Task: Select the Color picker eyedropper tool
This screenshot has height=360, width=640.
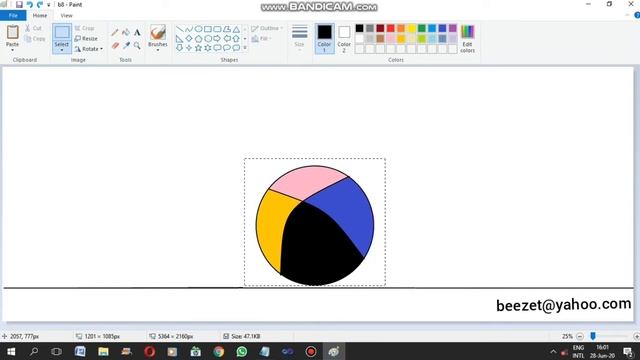Action: click(126, 45)
